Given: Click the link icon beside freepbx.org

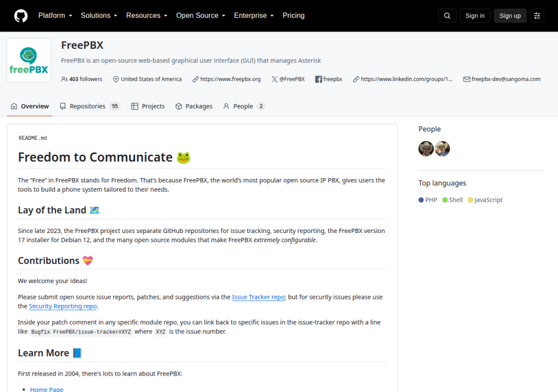Looking at the screenshot, I should pos(196,79).
